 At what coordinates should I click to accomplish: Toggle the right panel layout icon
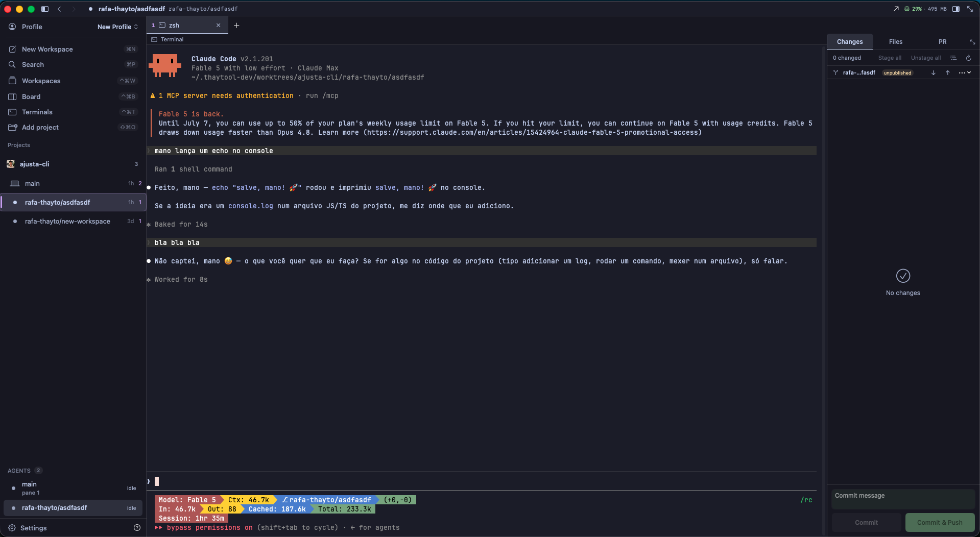pos(956,9)
